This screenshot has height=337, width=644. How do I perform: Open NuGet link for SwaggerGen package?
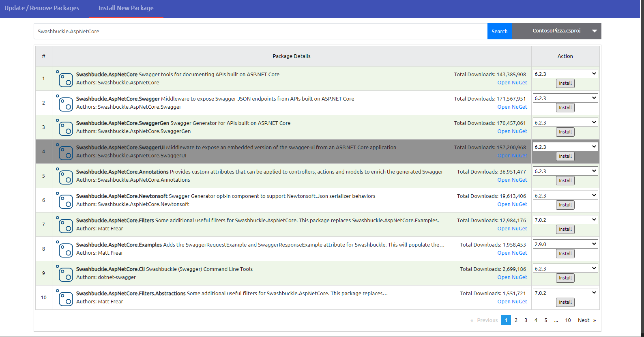[x=512, y=131]
